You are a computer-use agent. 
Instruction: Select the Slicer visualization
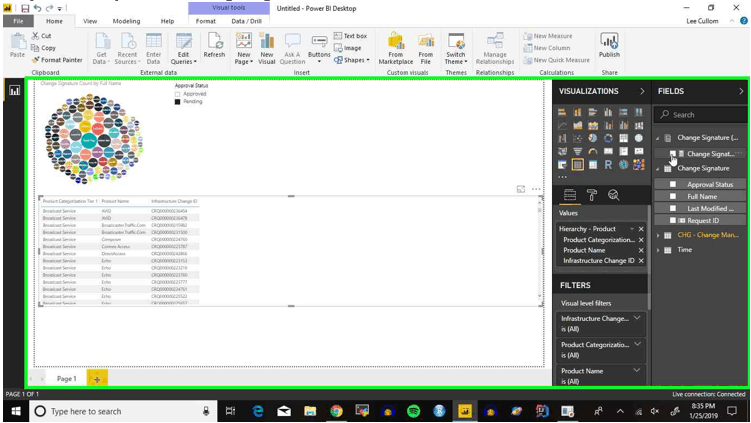[562, 165]
